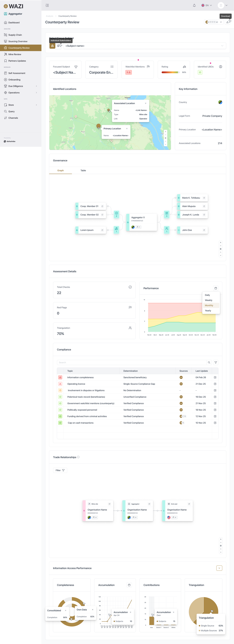Go to Supply Chain page
The width and height of the screenshot is (234, 644).
coord(20,35)
